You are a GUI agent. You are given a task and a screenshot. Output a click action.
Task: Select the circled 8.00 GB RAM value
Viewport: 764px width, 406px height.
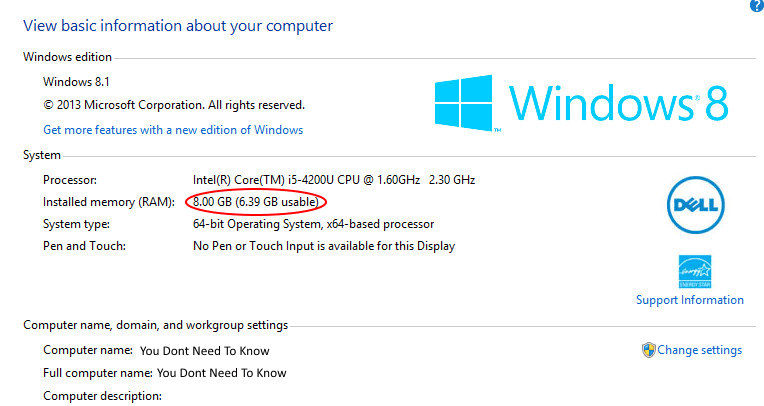[x=256, y=202]
